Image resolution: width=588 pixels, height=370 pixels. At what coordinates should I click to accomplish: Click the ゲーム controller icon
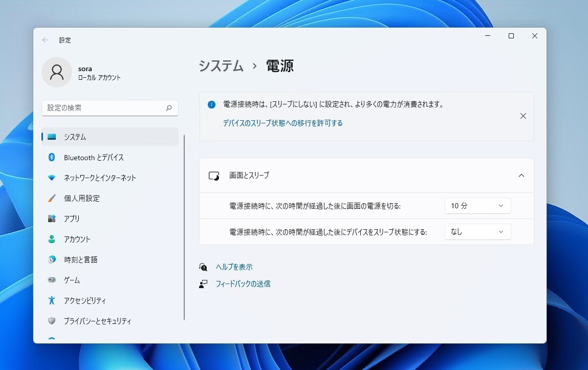tap(52, 280)
